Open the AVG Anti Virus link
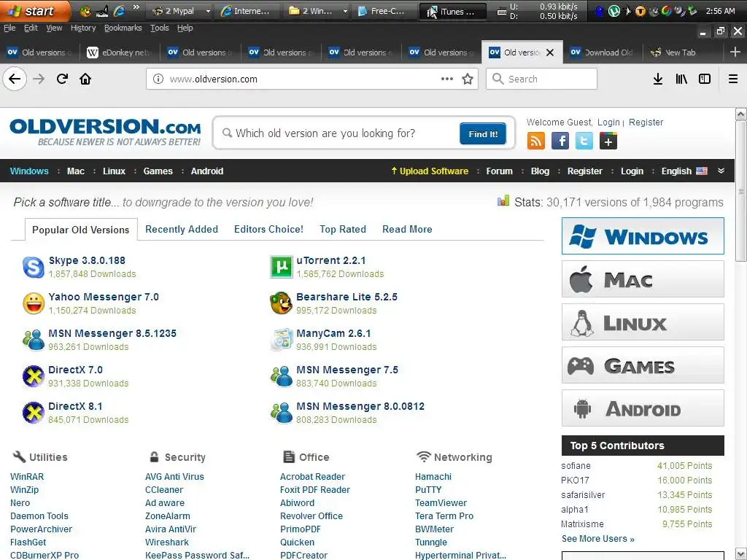This screenshot has height=560, width=747. pos(174,477)
